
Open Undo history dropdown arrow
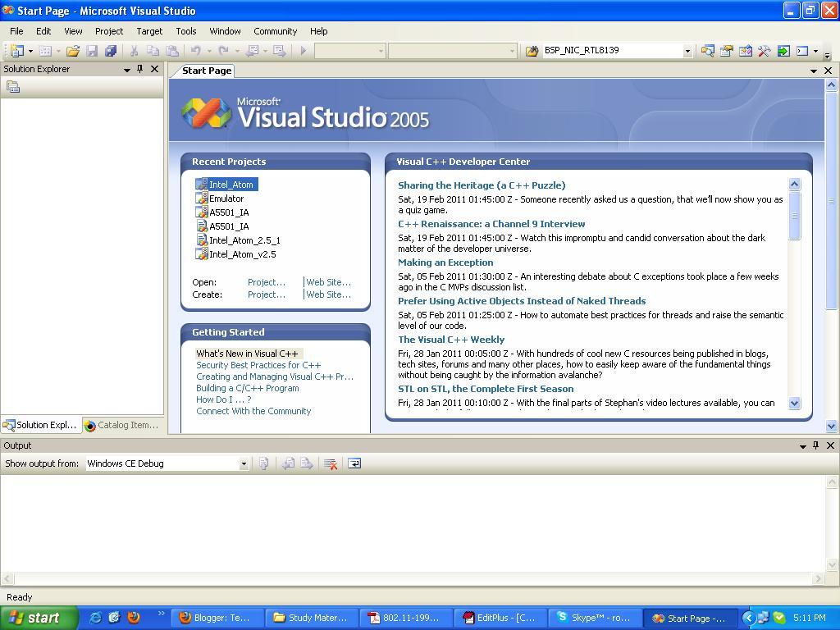(x=209, y=52)
